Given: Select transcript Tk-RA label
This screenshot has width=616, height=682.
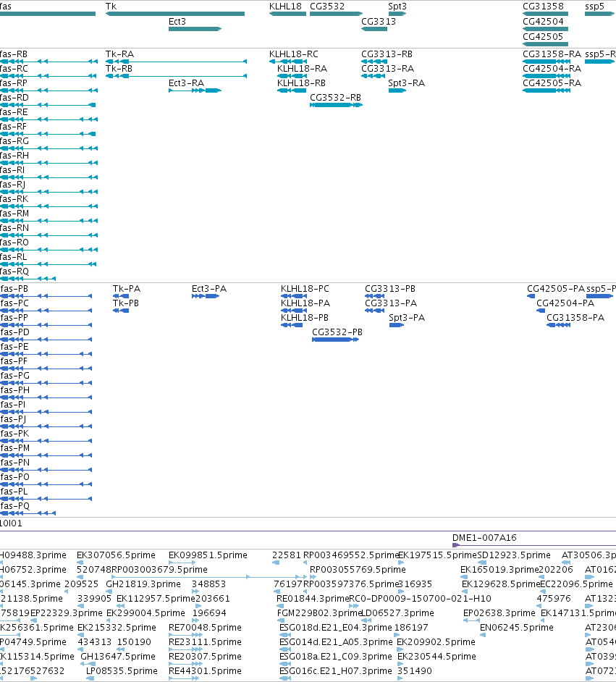Looking at the screenshot, I should 120,54.
